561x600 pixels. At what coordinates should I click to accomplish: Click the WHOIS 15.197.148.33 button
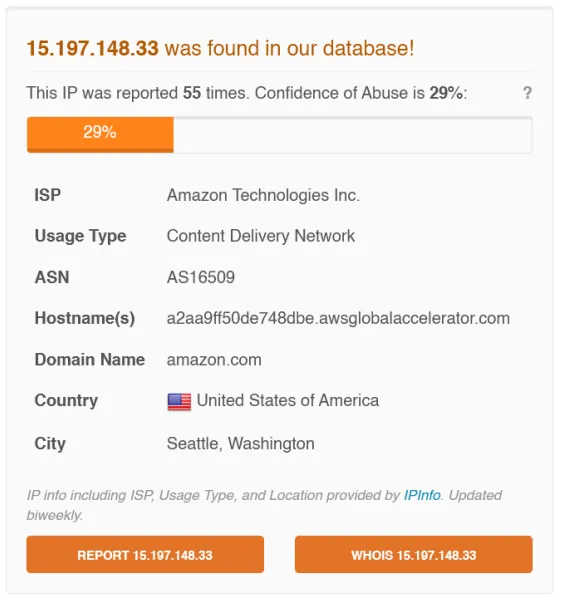[413, 554]
